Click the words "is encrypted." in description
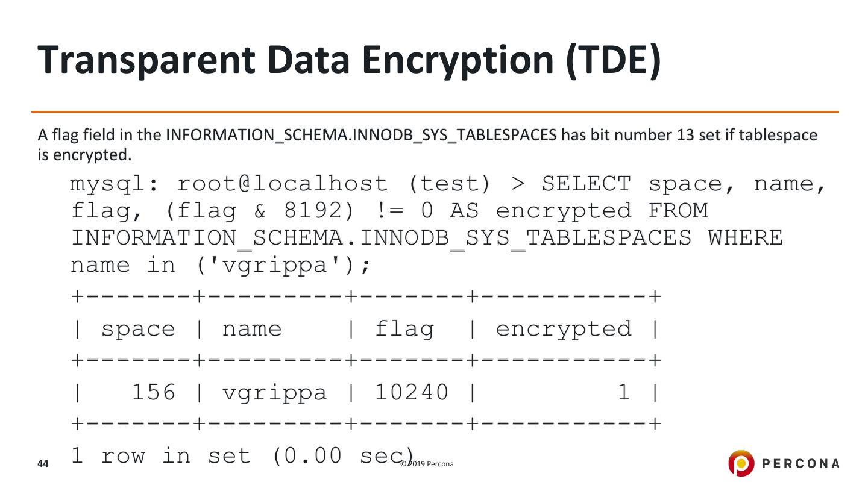This screenshot has height=488, width=868. (84, 155)
